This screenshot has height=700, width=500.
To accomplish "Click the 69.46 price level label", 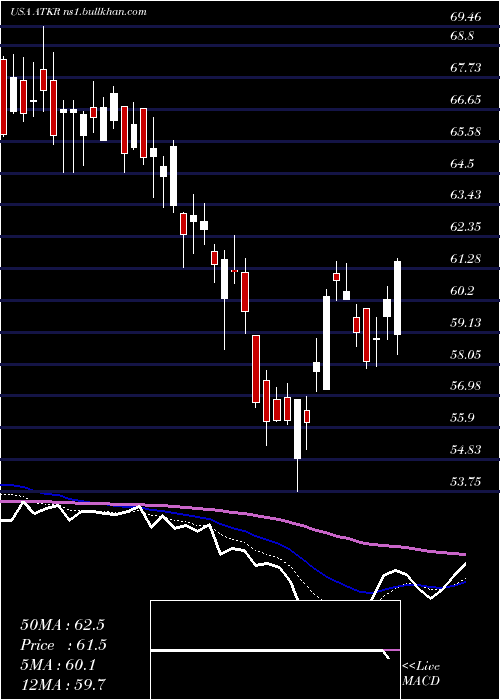I will [x=466, y=17].
